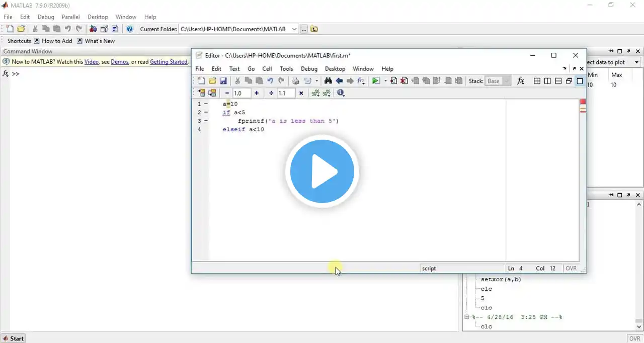Open the Run button's dropdown arrow
644x343 pixels.
click(x=385, y=81)
